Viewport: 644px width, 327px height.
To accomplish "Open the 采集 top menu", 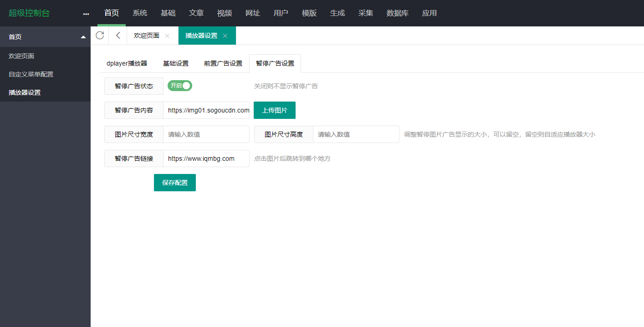I will (366, 13).
